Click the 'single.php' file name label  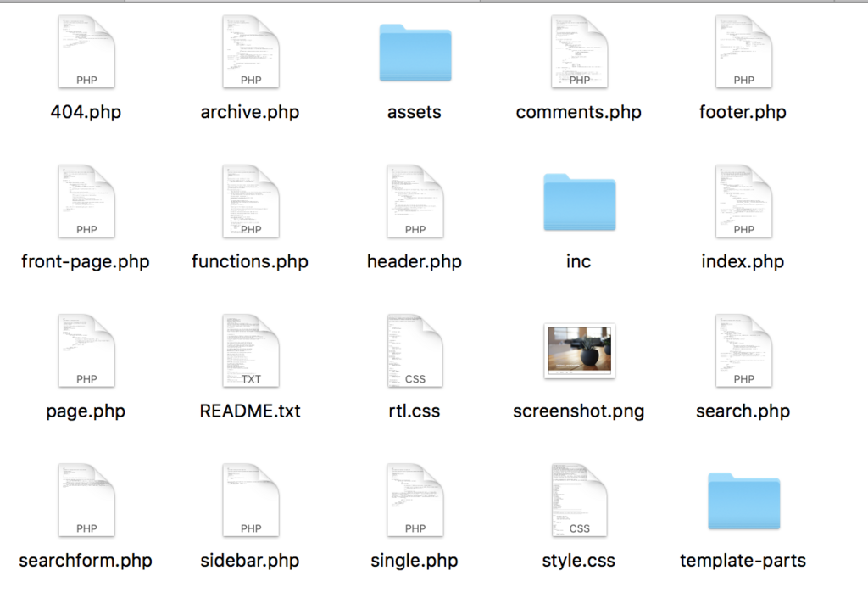point(414,562)
